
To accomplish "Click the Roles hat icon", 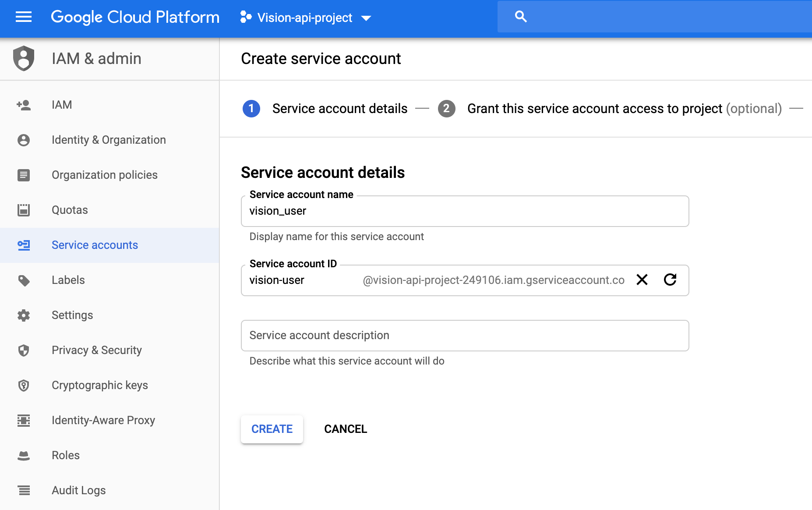I will click(x=24, y=456).
